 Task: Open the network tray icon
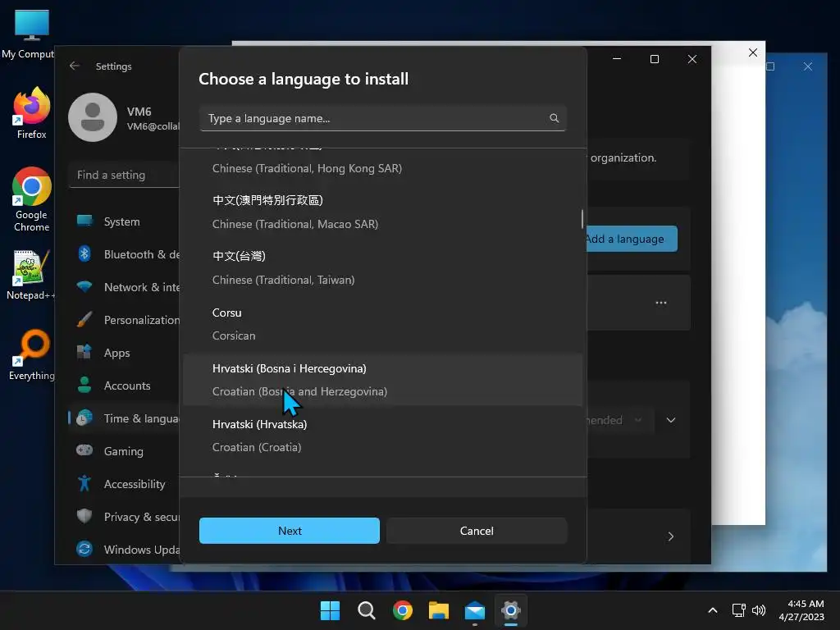(739, 610)
